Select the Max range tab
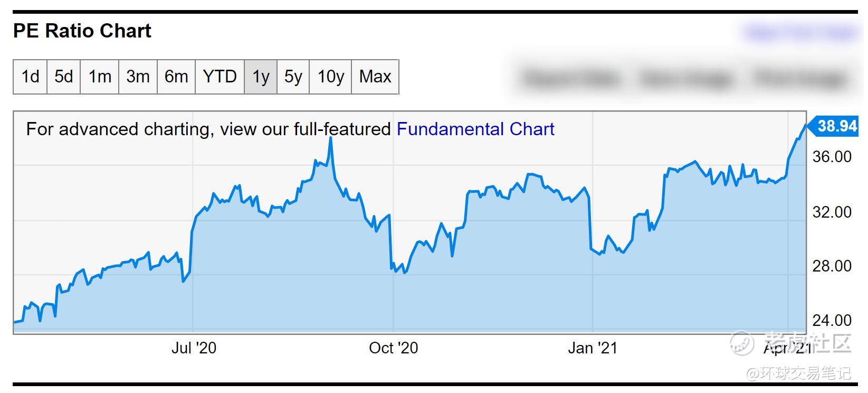Image resolution: width=868 pixels, height=393 pixels. (375, 77)
